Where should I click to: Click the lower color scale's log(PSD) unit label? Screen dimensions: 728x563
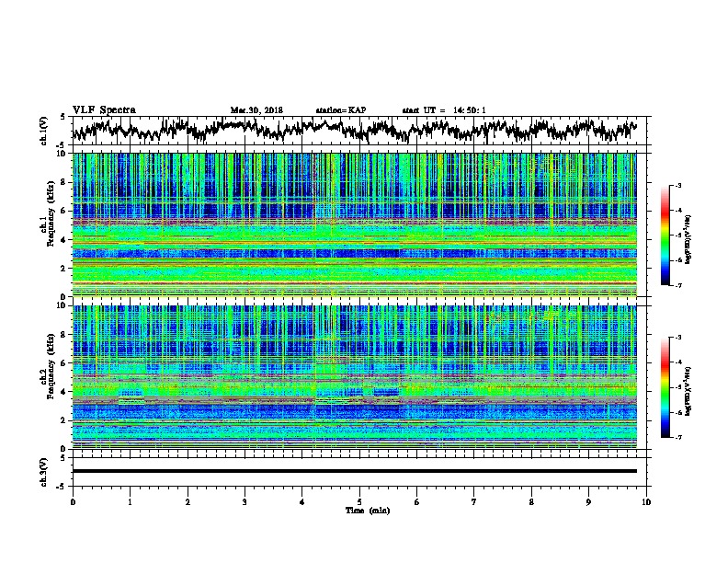pyautogui.click(x=688, y=391)
